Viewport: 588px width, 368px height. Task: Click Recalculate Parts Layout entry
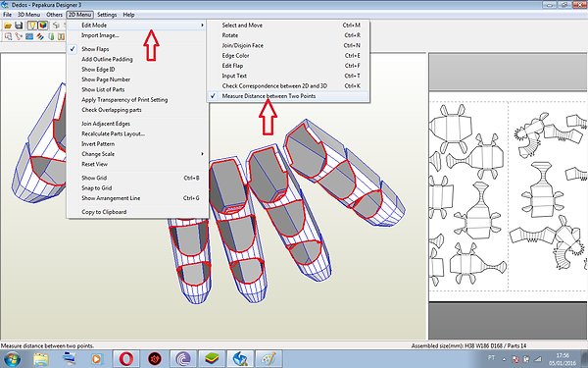(137, 133)
